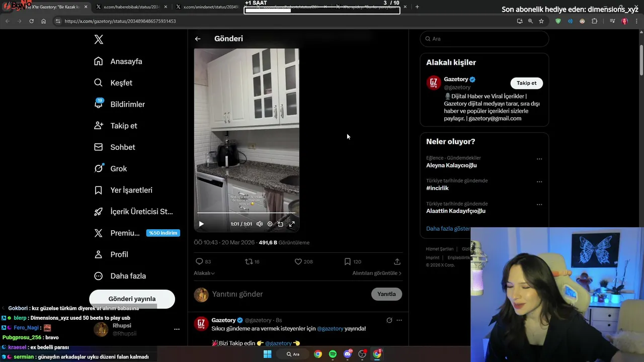Open the X logo home link
This screenshot has width=644, height=362.
(99, 40)
